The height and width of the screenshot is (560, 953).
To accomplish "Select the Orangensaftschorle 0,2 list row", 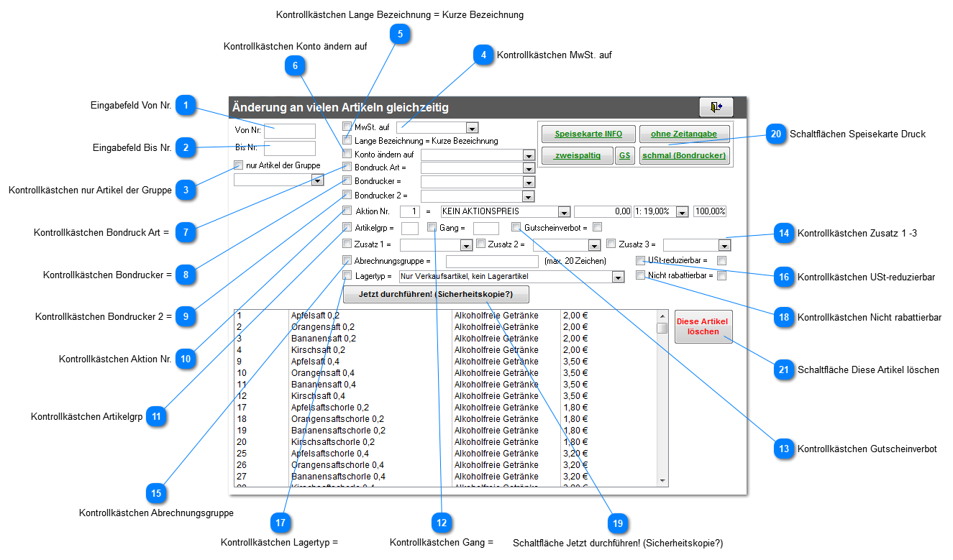I will pos(337,418).
